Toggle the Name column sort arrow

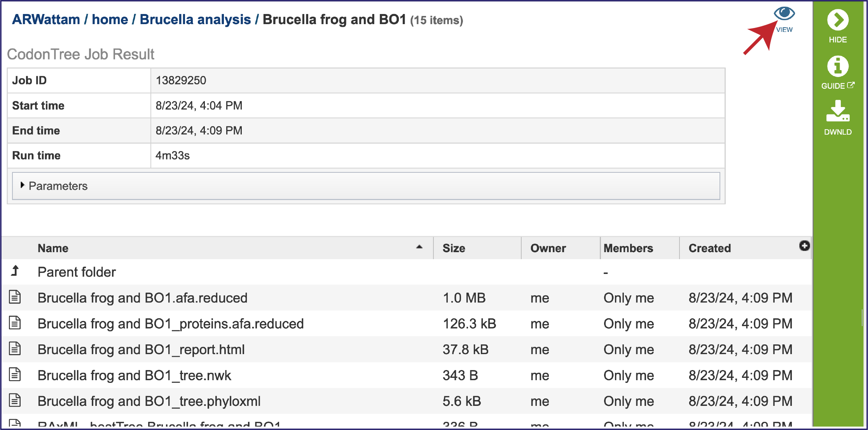(x=419, y=247)
